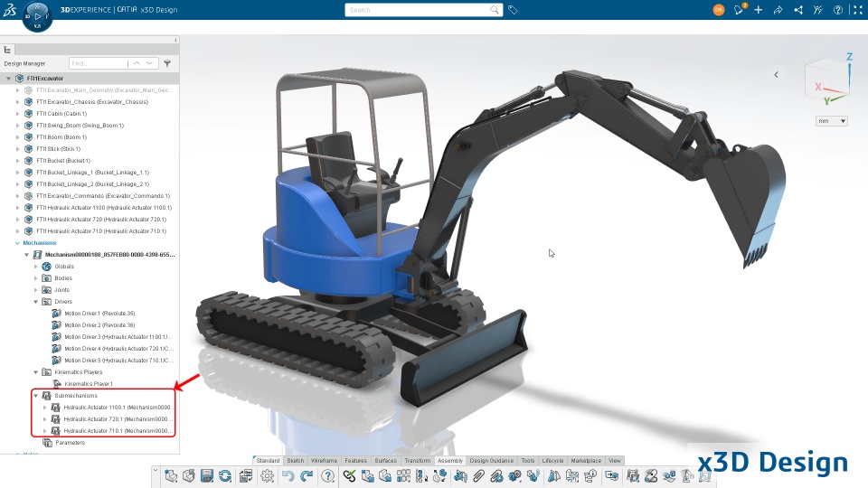Expand the FTI1 Cabin (Cabin.1) node
The image size is (868, 488).
[18, 114]
